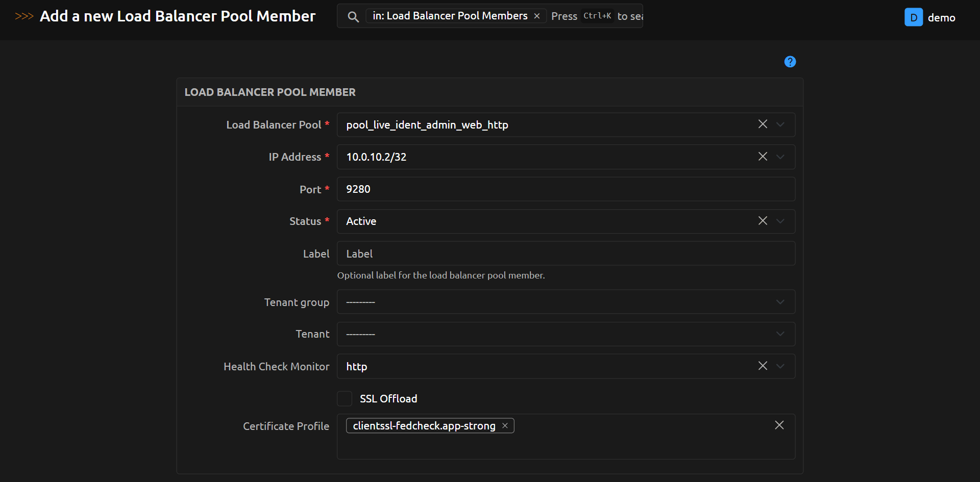Click the search magnifier icon
The image size is (980, 482).
[353, 17]
